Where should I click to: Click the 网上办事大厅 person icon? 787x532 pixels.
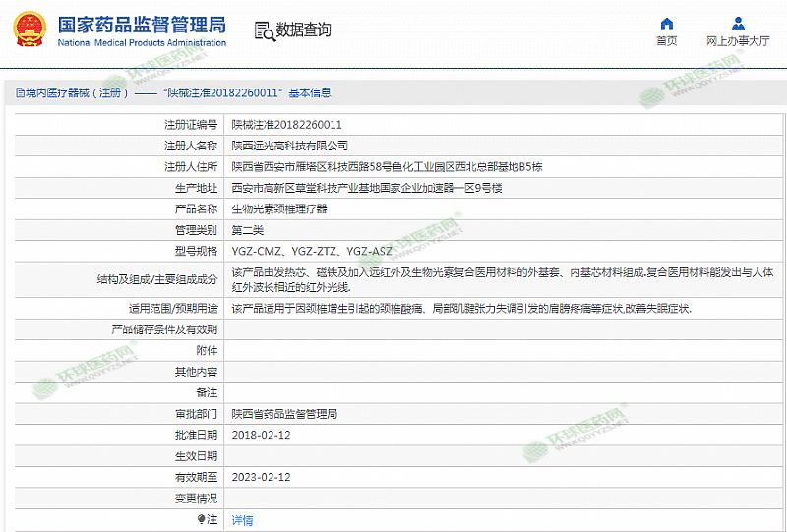738,24
